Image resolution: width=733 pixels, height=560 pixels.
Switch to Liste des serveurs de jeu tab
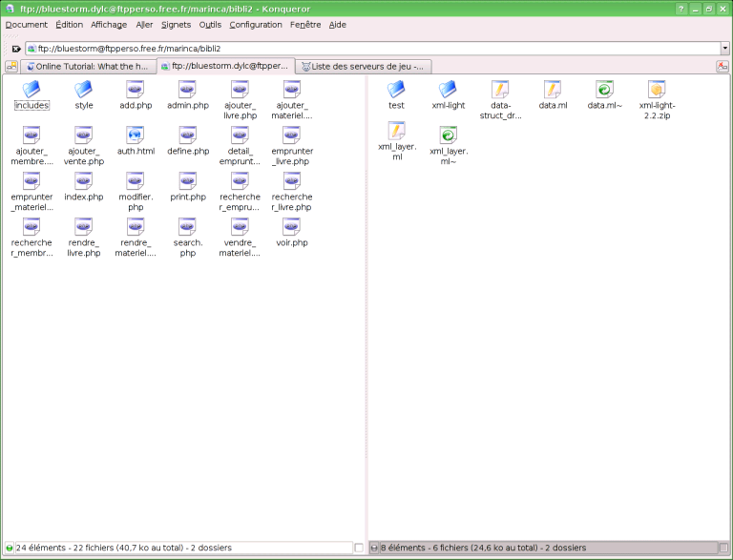click(x=363, y=66)
